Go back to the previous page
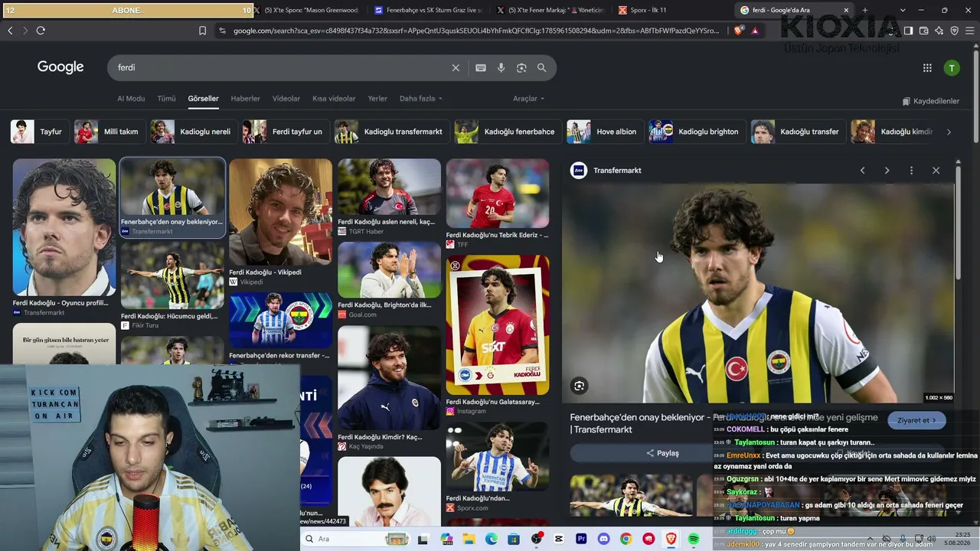This screenshot has width=980, height=551. point(10,31)
